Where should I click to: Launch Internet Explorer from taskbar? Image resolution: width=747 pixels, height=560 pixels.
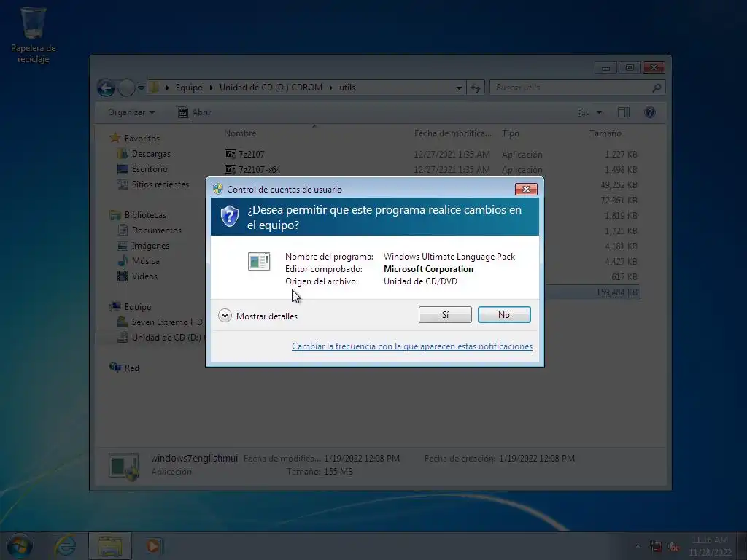coord(65,545)
